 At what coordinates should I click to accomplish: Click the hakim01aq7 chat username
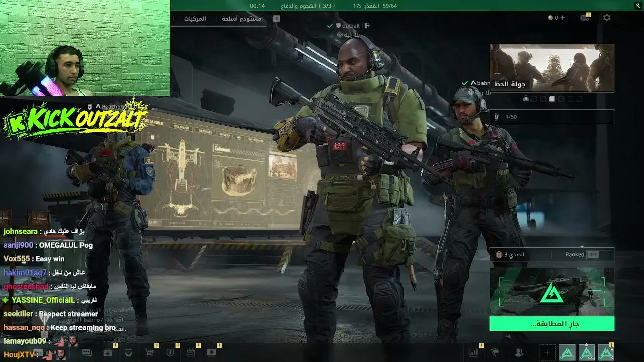[x=25, y=273]
